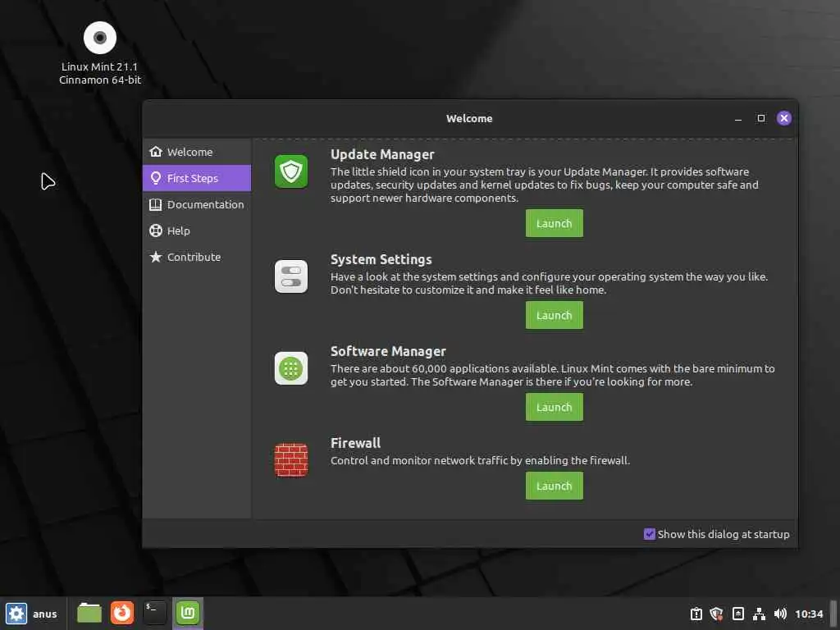
Task: Open the Files folder icon in the panel
Action: [89, 613]
